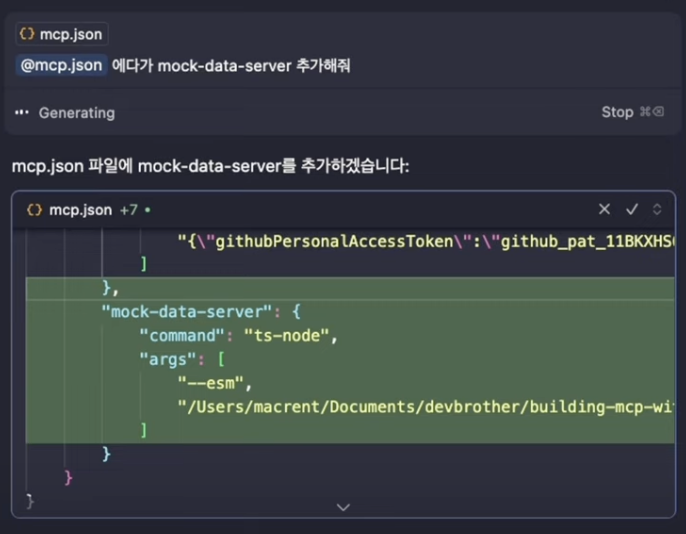Screen dimensions: 686x534
Task: Click the Korean prompt text in the input field
Action: pos(230,65)
